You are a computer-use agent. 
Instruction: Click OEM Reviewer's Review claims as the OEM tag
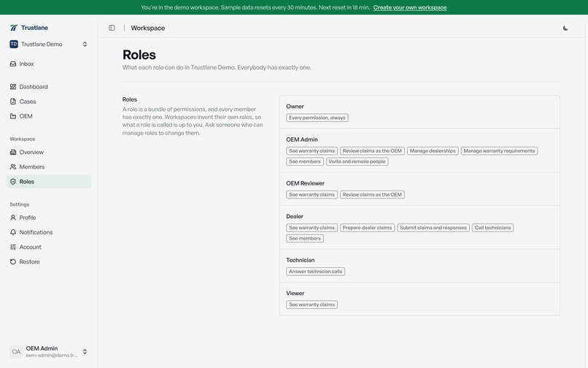coord(372,194)
